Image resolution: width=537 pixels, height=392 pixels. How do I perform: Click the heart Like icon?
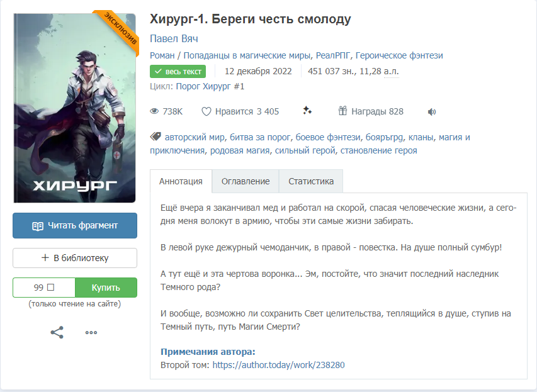[206, 111]
